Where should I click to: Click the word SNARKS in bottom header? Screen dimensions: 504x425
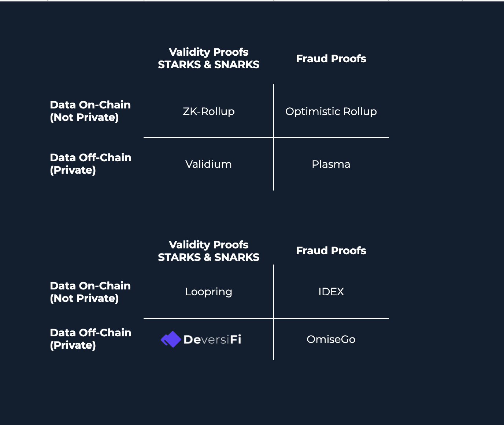[x=237, y=257]
